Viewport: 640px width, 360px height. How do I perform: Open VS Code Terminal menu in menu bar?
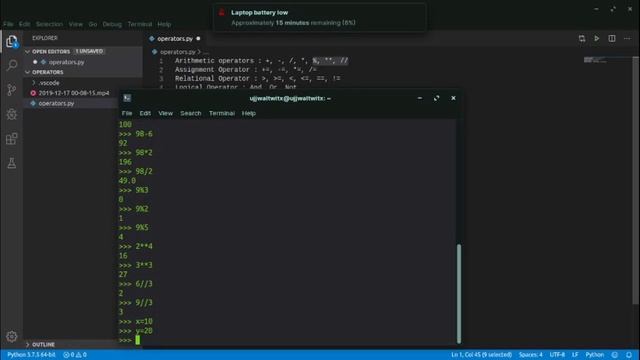(x=140, y=24)
